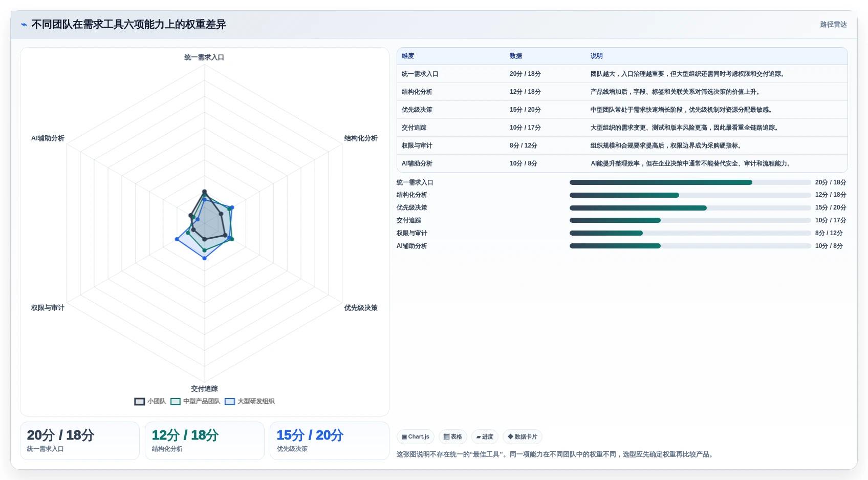Screen dimensions: 868x480
Task: Click the 15分 / 20分 优先级决策 card
Action: click(330, 441)
